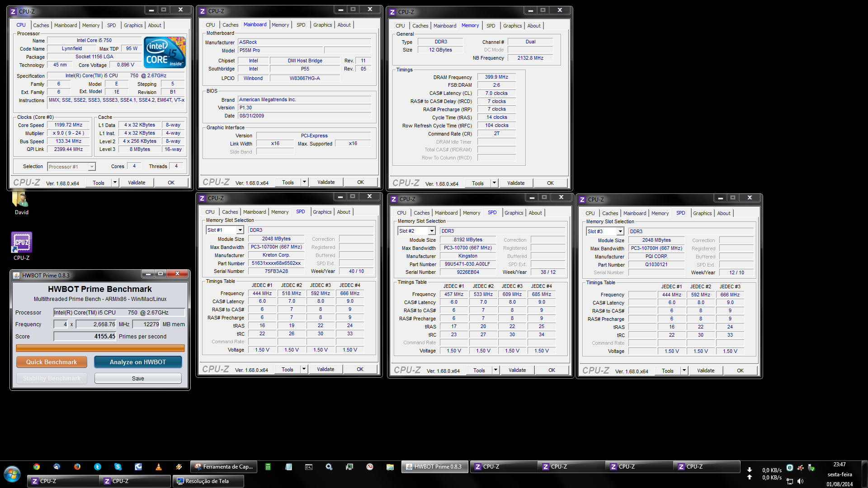Open the About tab in the Memory window
Image resolution: width=868 pixels, height=488 pixels.
tap(534, 26)
